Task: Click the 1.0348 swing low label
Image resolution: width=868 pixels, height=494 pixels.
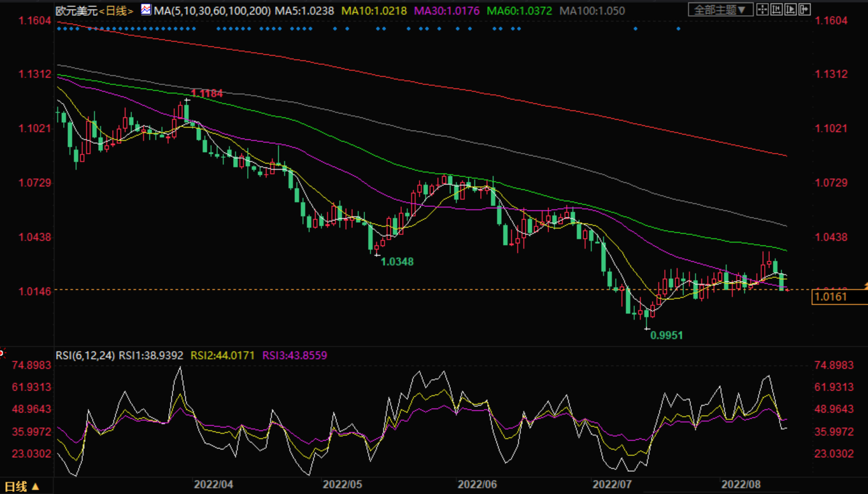Action: [x=397, y=262]
